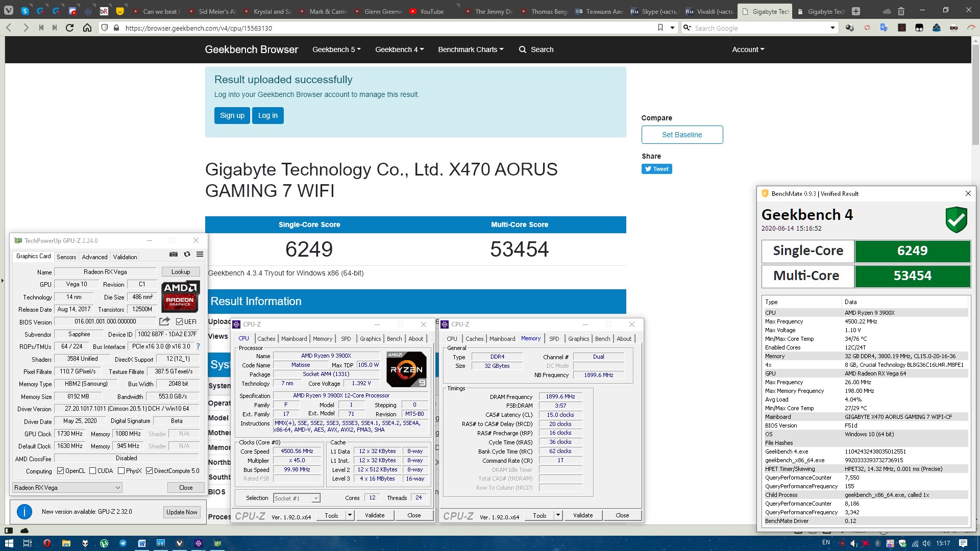The image size is (980, 551).
Task: Click the Sign up button
Action: tap(232, 115)
